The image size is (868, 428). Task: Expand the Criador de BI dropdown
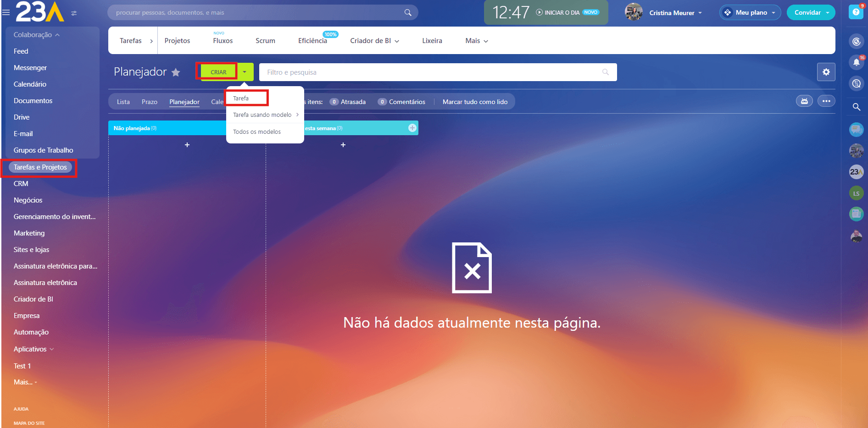coord(374,41)
